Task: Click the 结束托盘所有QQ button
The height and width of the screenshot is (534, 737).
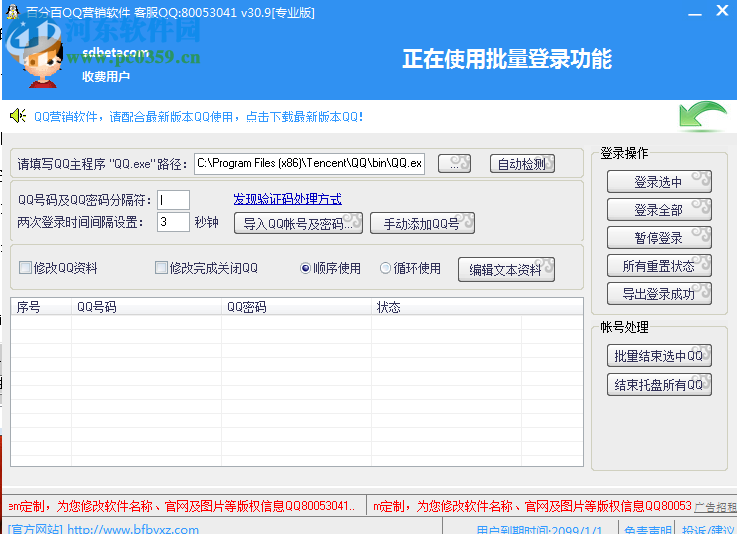Action: [659, 385]
